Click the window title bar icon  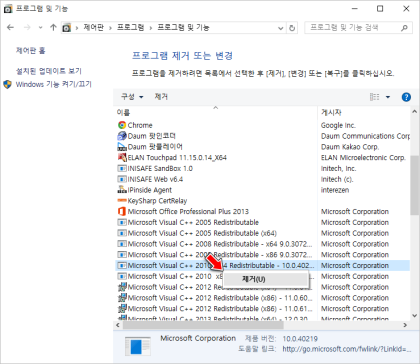pos(8,9)
